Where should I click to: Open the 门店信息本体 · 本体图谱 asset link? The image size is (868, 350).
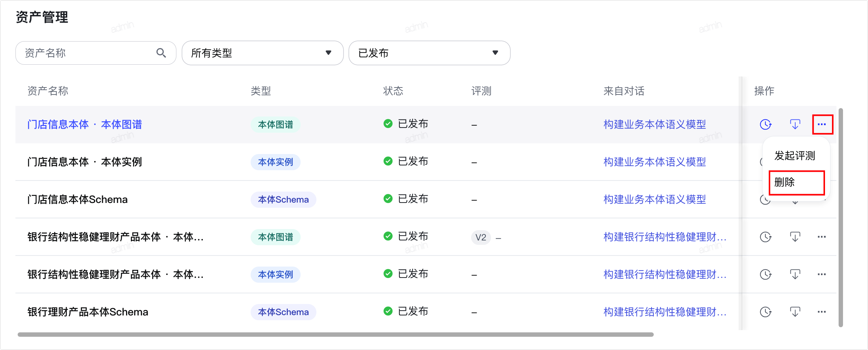coord(85,125)
